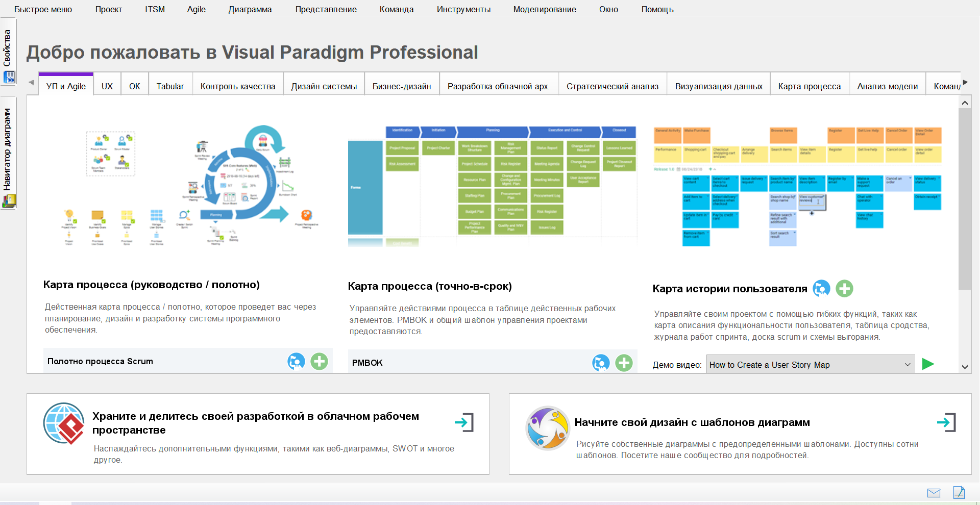Open the Моделирование menu
980x505 pixels.
(x=545, y=9)
